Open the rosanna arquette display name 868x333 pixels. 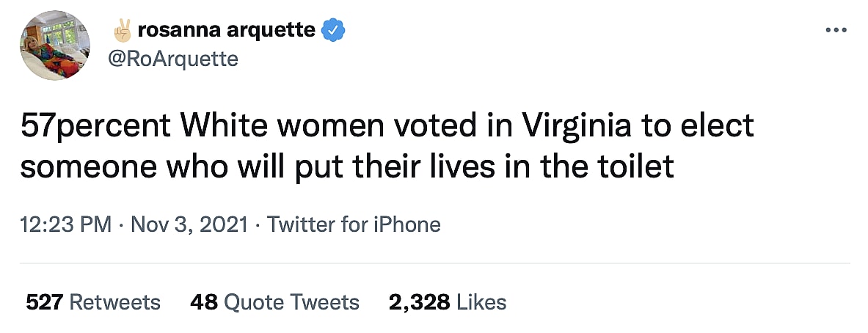tap(227, 30)
